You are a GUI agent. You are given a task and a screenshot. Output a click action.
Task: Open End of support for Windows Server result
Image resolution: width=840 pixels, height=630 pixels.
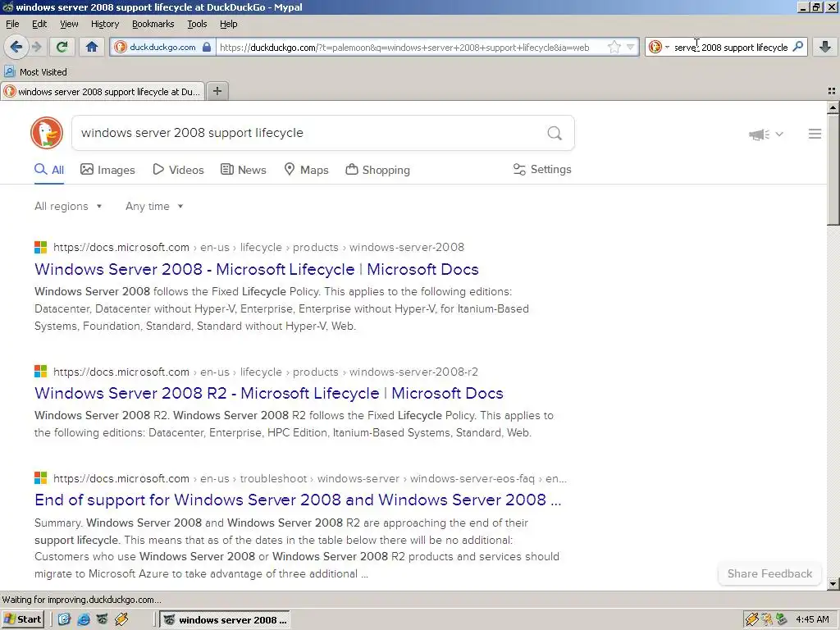[x=298, y=500]
